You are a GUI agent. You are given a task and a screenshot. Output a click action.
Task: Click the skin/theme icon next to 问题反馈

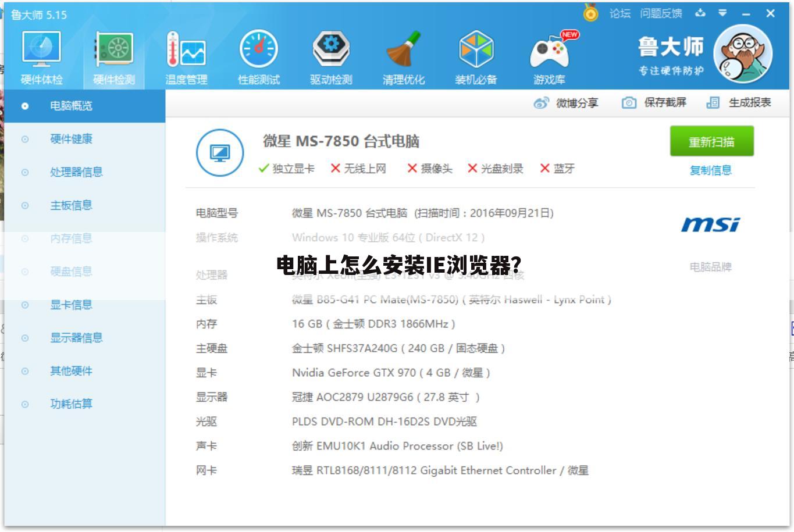(x=700, y=13)
